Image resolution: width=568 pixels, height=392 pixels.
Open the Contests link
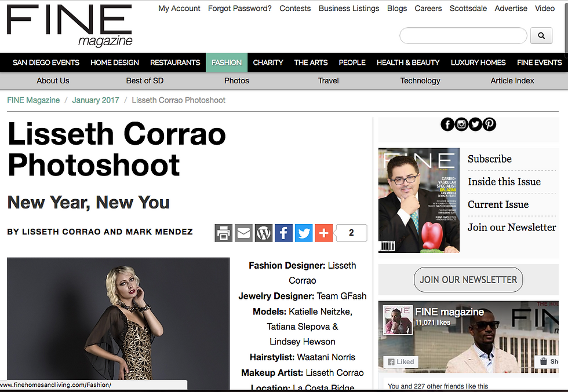pyautogui.click(x=295, y=8)
